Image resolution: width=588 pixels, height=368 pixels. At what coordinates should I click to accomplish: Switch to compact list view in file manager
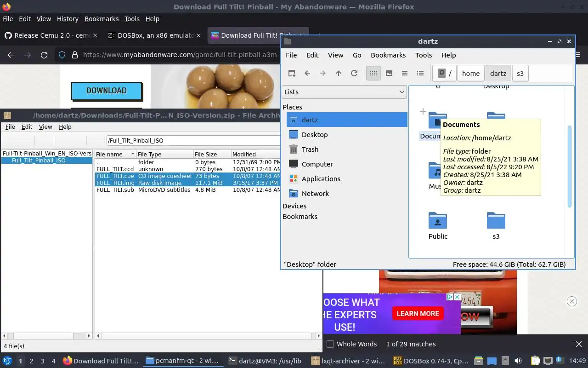pos(405,73)
